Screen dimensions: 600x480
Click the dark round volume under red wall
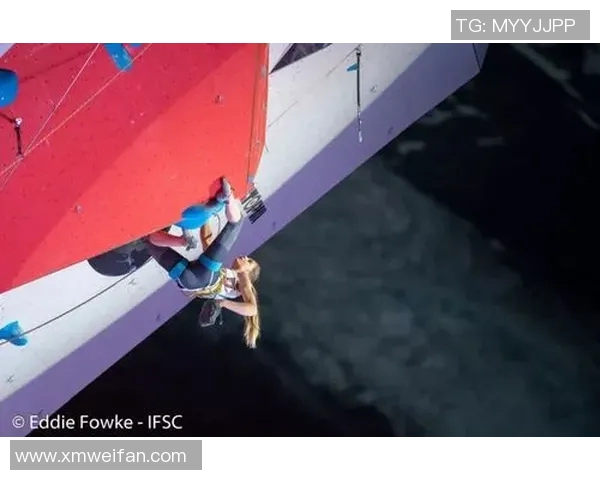pos(119,258)
